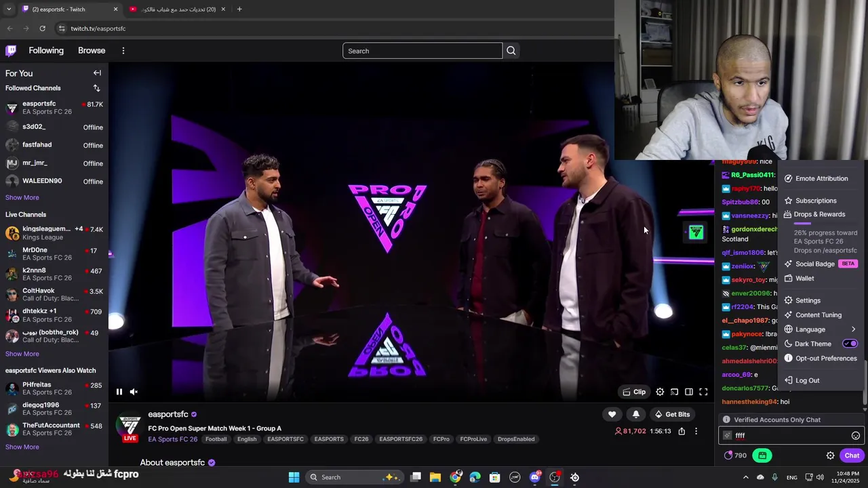Click the Football tag
This screenshot has width=868, height=488.
click(216, 439)
